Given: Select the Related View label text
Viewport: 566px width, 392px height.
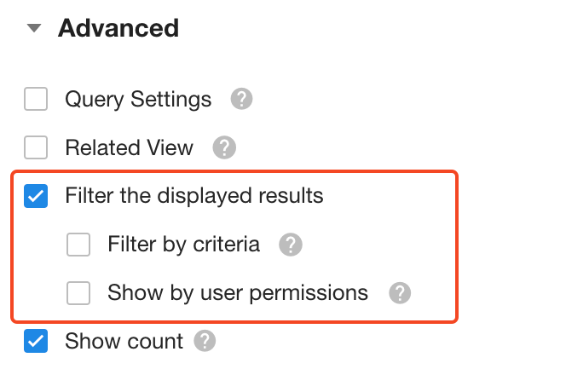Looking at the screenshot, I should point(129,148).
